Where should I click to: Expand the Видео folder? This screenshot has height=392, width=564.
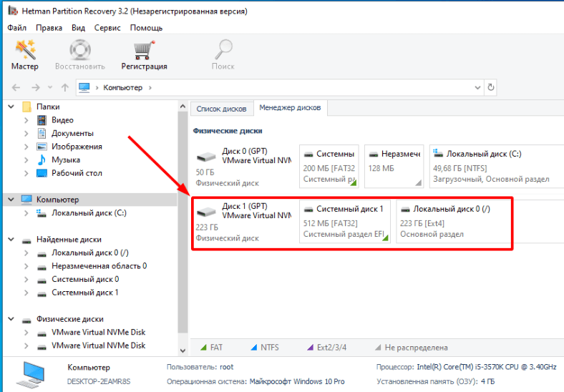26,120
